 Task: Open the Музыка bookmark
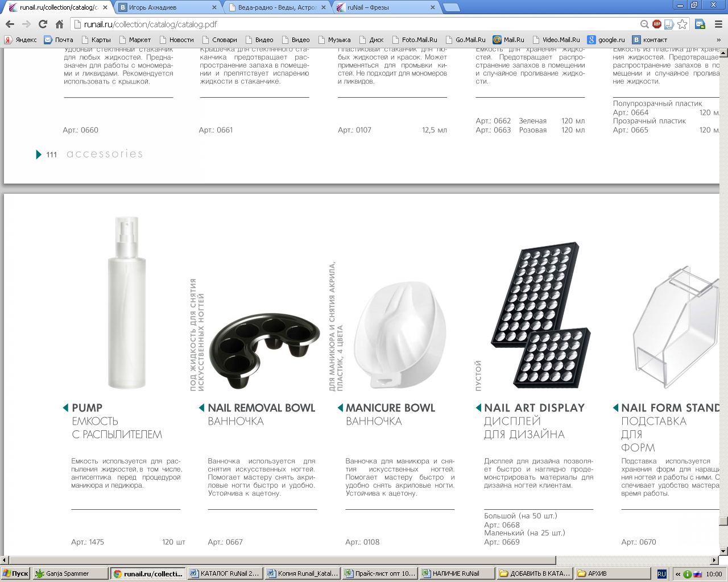334,40
